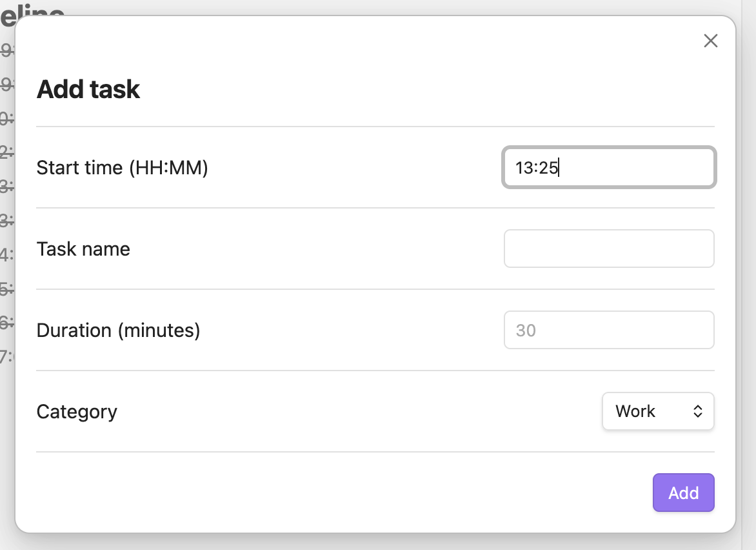
Task: Click the Duration minutes field
Action: click(609, 330)
